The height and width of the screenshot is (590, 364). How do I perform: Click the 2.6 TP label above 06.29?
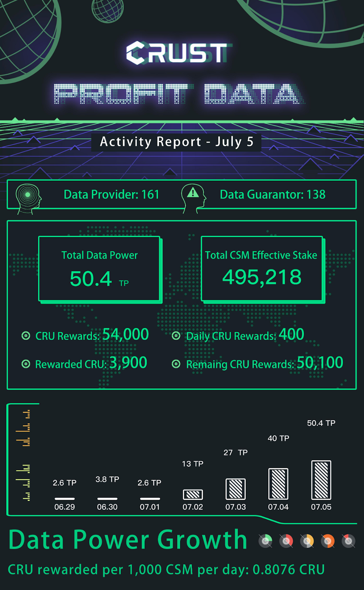tap(64, 483)
